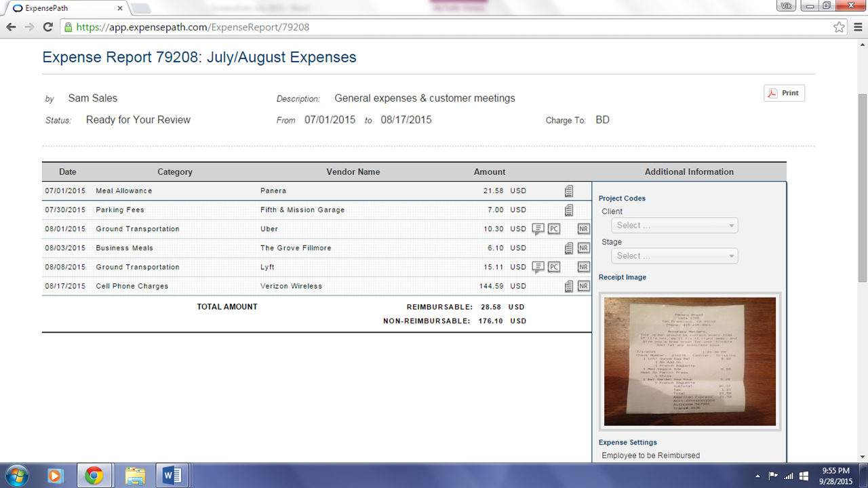Open the receipt icon for Fifth & Mission Garage

569,210
